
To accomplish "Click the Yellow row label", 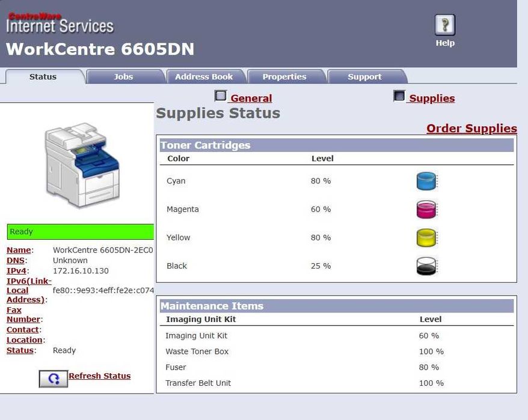I will tap(179, 237).
